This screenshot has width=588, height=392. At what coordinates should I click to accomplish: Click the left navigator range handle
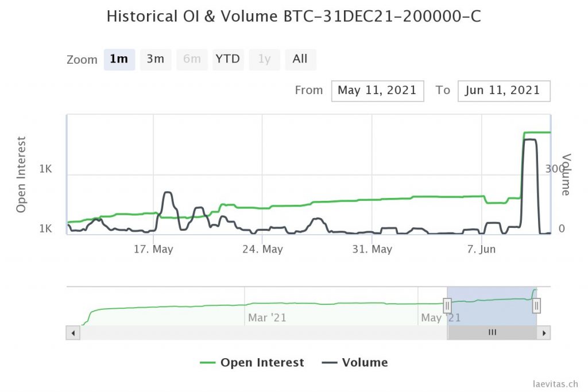pyautogui.click(x=447, y=306)
